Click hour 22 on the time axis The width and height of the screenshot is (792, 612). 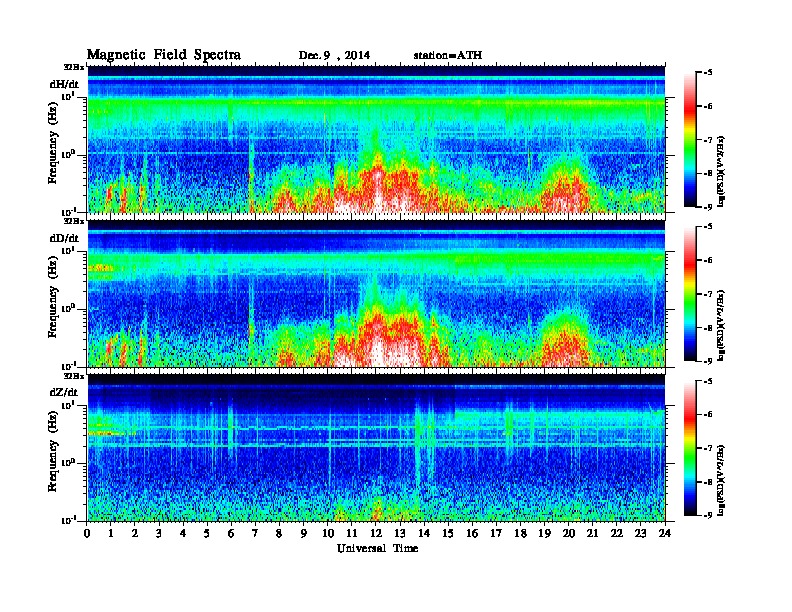617,533
